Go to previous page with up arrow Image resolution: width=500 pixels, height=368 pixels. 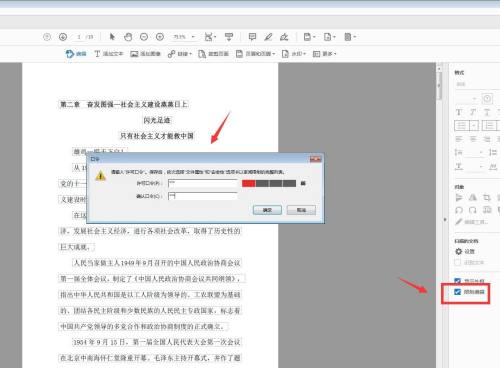click(47, 37)
